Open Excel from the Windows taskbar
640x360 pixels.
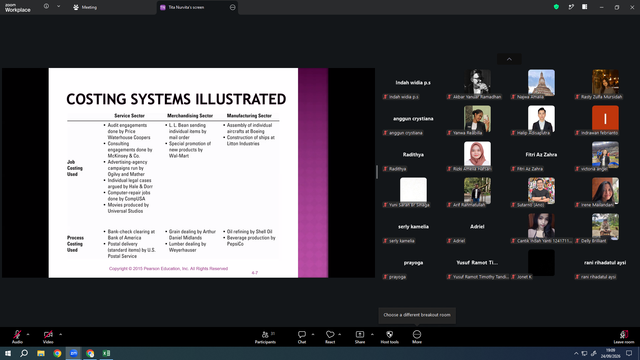click(x=106, y=353)
